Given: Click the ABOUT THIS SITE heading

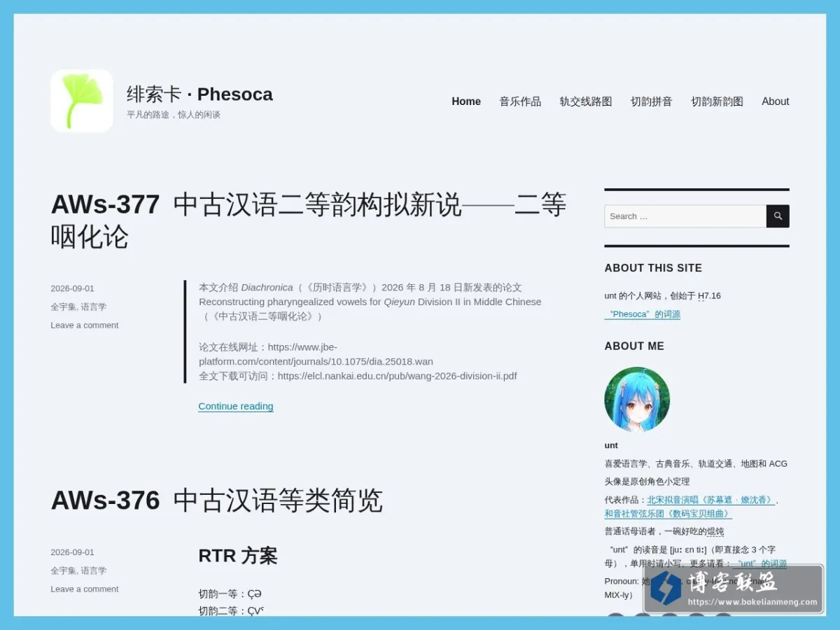Looking at the screenshot, I should coord(653,268).
